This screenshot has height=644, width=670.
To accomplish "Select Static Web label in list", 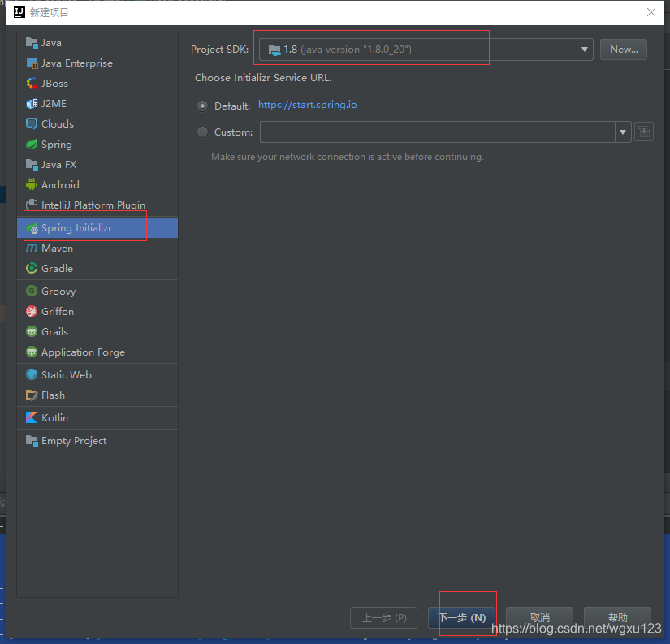I will [67, 374].
